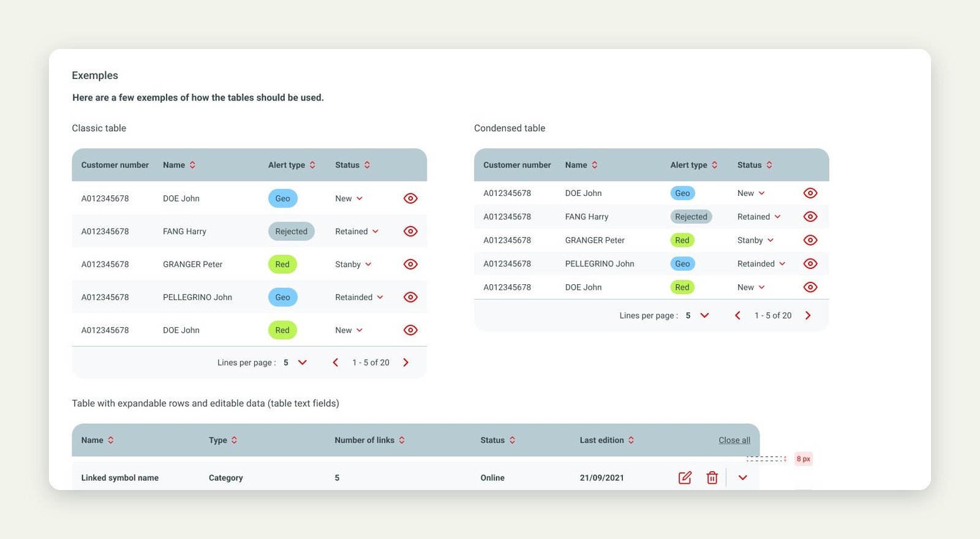View PELLEGRINO John row in Condensed table
The height and width of the screenshot is (539, 980).
pyautogui.click(x=810, y=263)
